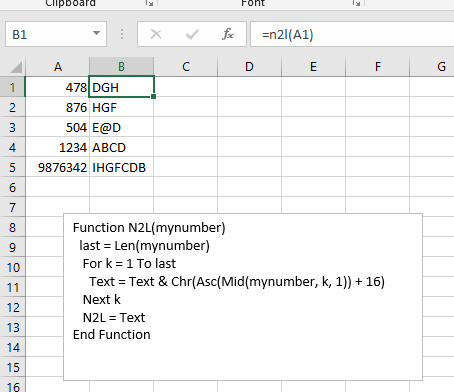Click the 'Function N2L(mynumber)' line in text box
The width and height of the screenshot is (454, 392).
point(149,228)
